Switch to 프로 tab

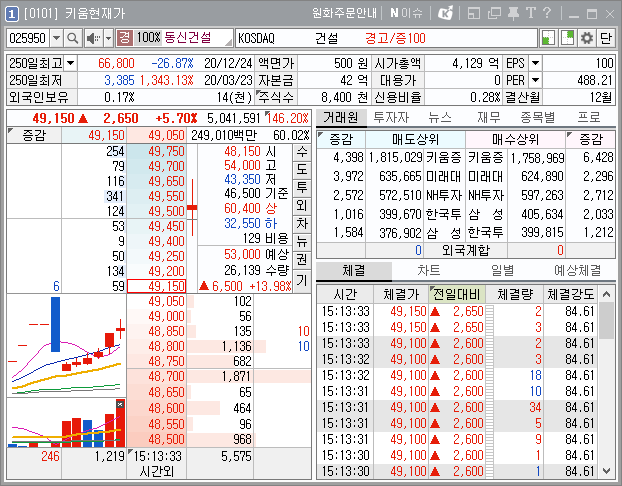(x=589, y=117)
